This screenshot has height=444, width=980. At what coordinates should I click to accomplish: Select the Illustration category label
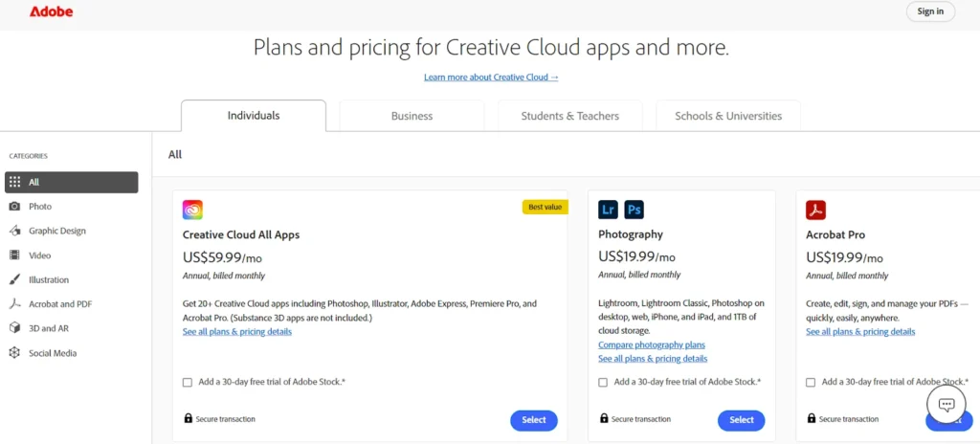[49, 279]
